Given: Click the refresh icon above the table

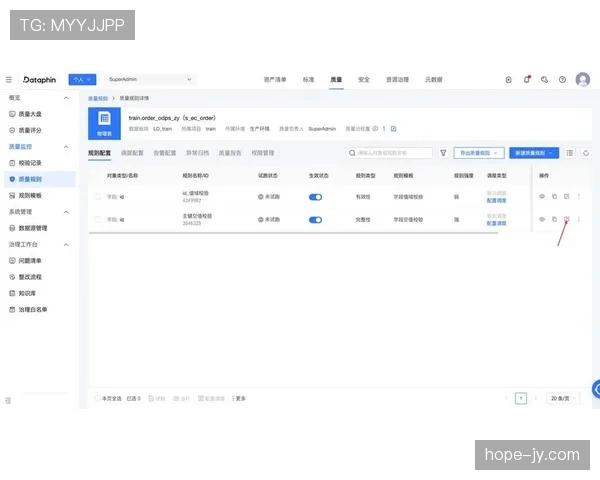Looking at the screenshot, I should (x=586, y=153).
